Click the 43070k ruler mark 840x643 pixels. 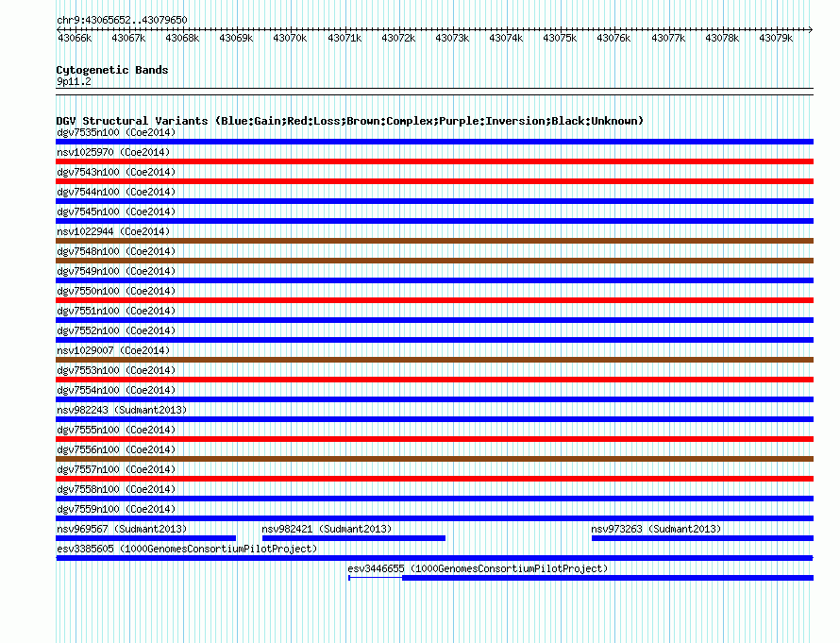click(290, 38)
